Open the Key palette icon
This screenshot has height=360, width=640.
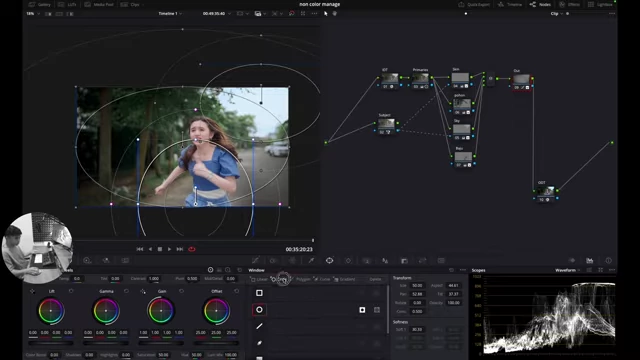404,260
